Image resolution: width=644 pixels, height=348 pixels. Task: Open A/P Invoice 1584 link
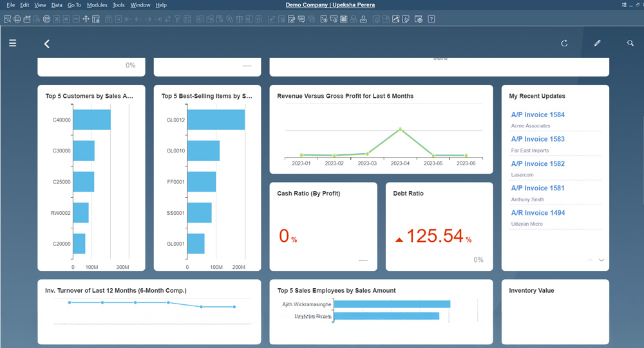pos(538,114)
